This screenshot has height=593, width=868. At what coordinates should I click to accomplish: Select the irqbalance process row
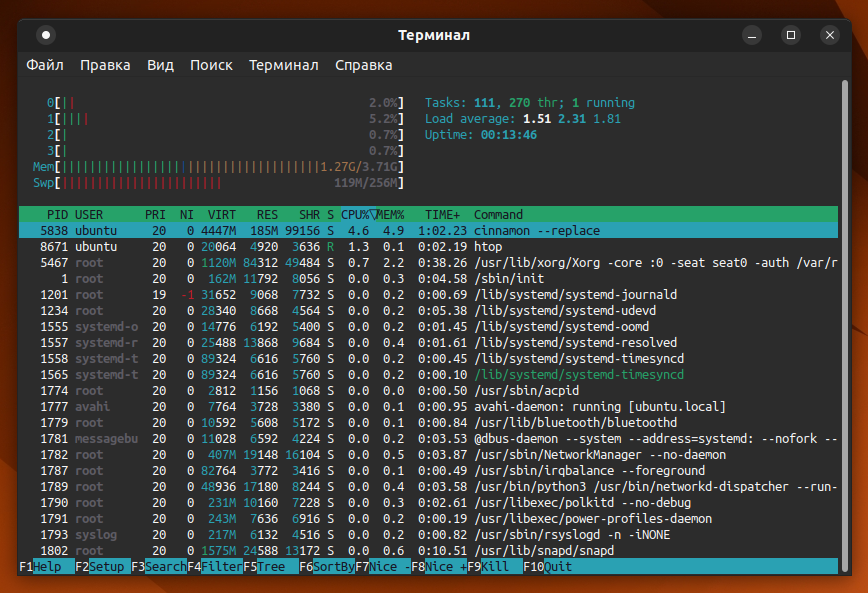click(428, 471)
